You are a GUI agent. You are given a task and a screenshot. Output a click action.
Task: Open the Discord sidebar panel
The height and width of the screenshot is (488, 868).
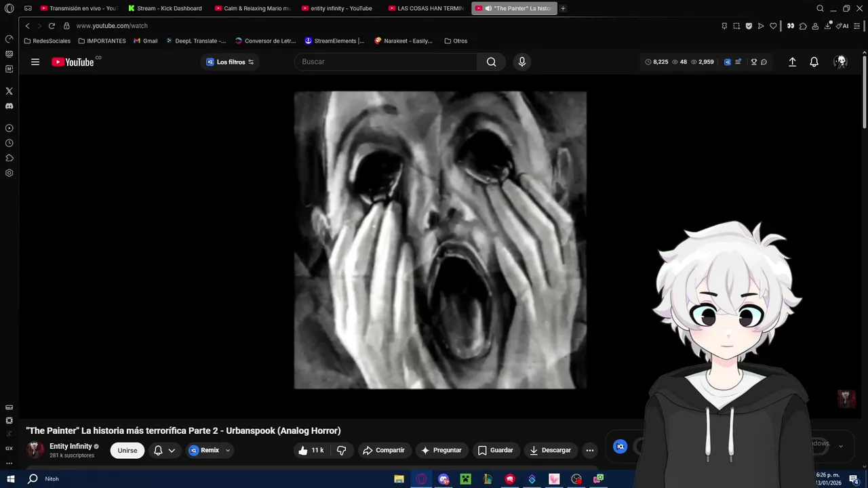point(9,106)
